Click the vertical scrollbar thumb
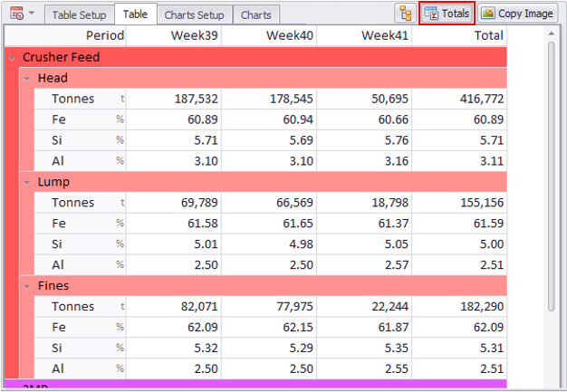 (x=550, y=172)
